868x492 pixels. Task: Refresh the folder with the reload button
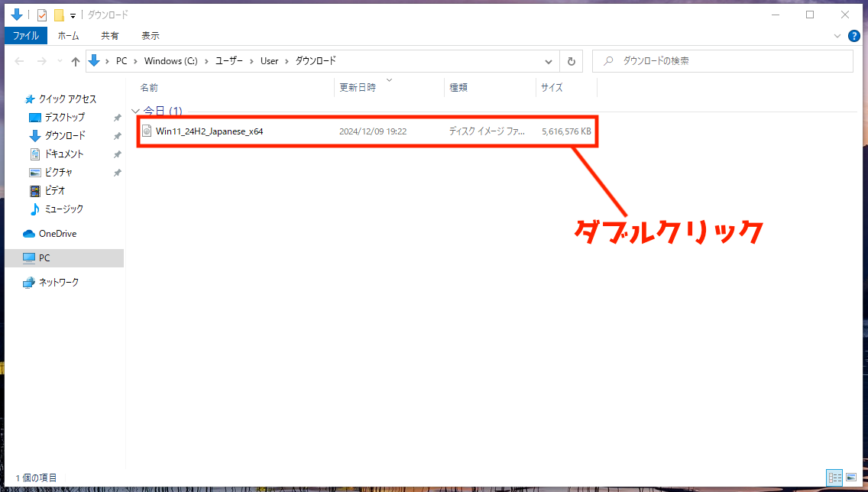click(572, 61)
